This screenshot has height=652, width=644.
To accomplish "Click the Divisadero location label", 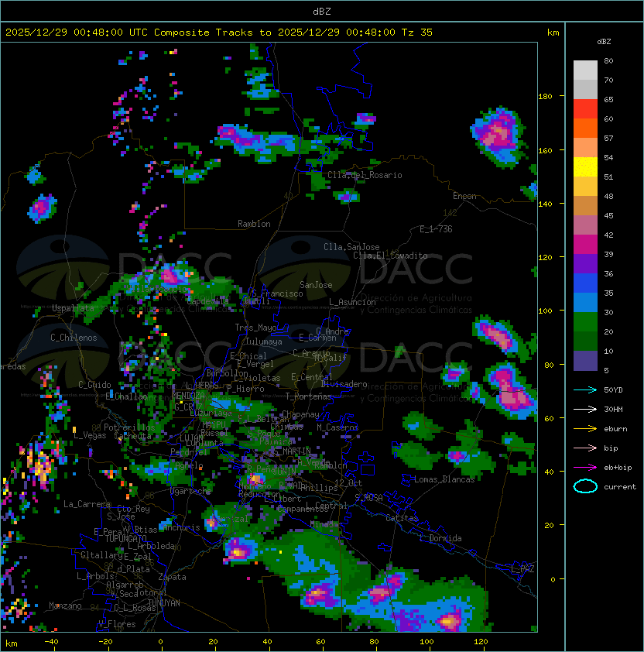I will 344,384.
